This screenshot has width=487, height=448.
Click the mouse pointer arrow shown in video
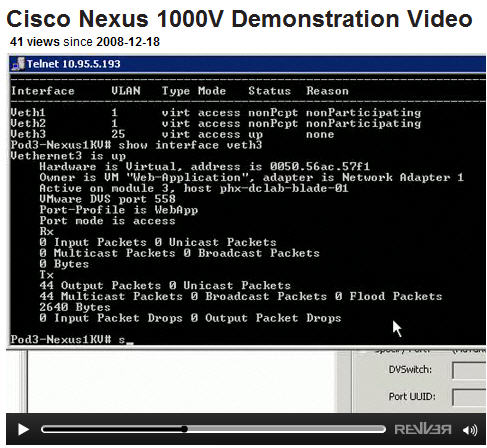397,329
